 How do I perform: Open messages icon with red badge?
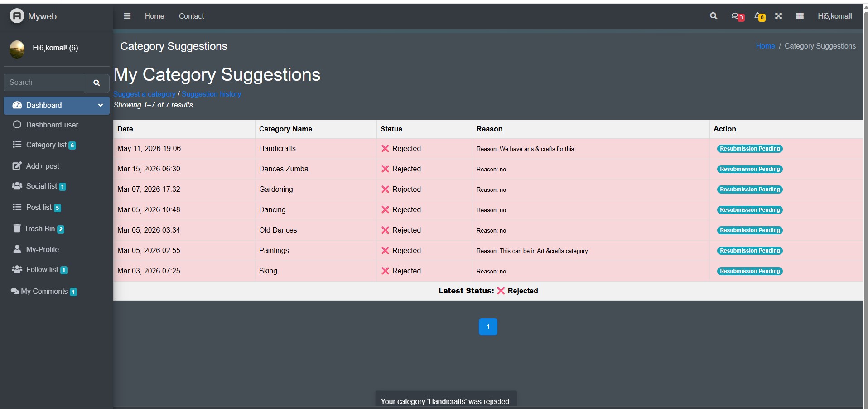[x=738, y=16]
